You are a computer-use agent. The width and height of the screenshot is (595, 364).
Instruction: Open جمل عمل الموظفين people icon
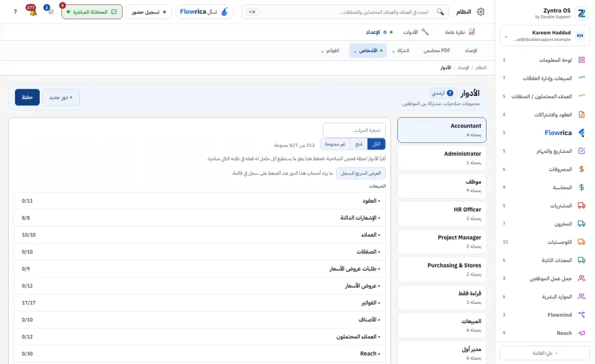click(581, 279)
